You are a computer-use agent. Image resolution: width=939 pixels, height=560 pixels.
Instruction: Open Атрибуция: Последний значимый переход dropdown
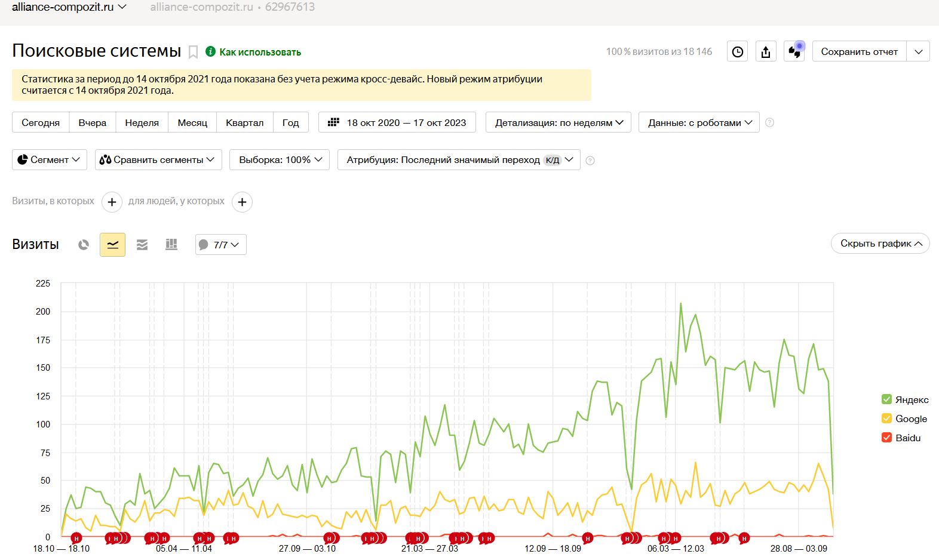click(x=459, y=159)
